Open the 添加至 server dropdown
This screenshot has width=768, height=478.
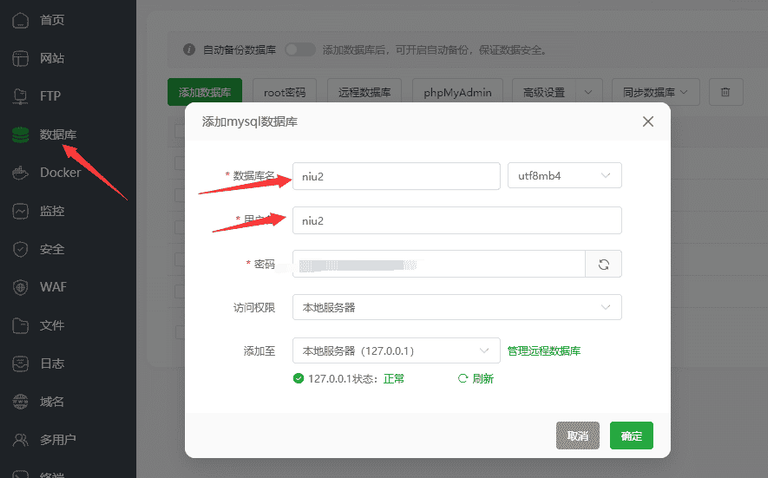point(396,351)
